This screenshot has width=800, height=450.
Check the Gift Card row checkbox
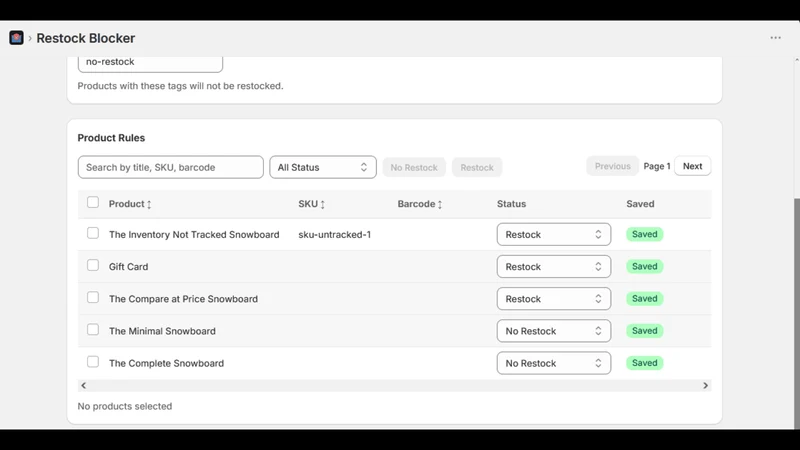coord(93,265)
